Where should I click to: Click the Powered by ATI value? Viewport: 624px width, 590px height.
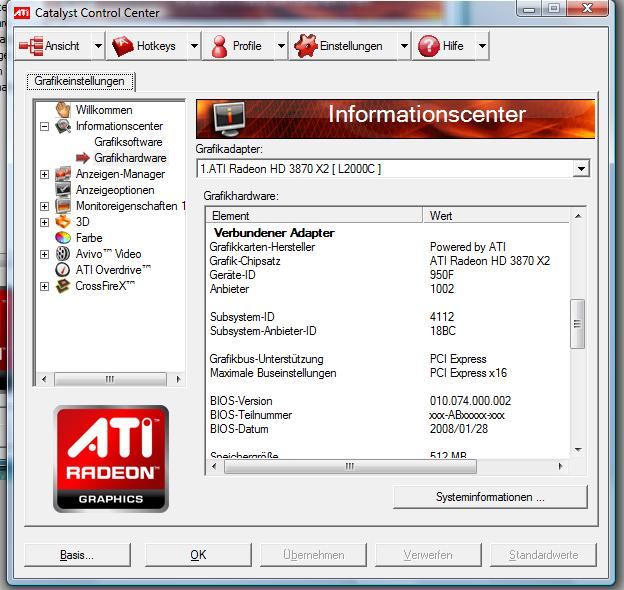[468, 247]
